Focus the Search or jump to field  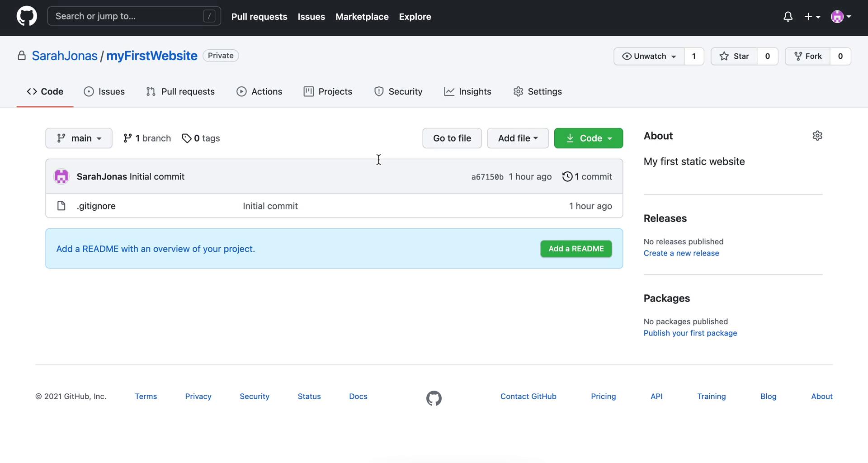click(134, 16)
